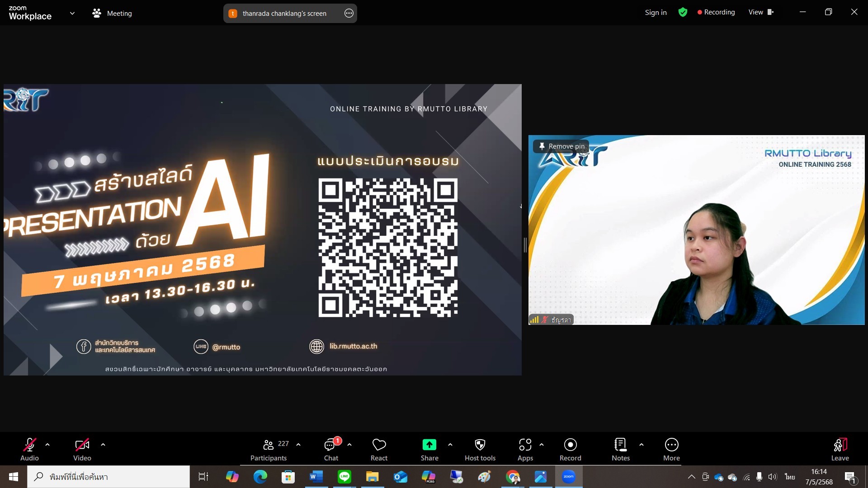This screenshot has width=868, height=488.
Task: Unmute the microphone with Audio button
Action: [x=29, y=450]
